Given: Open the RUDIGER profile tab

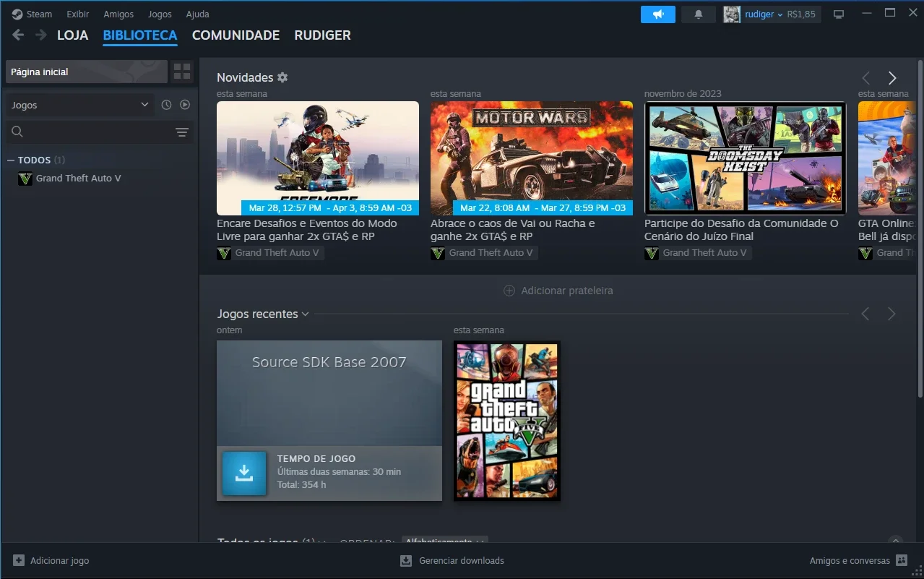Looking at the screenshot, I should click(322, 35).
